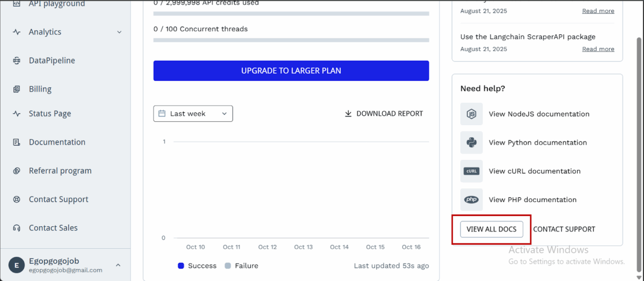This screenshot has width=644, height=281.
Task: Open View cURL documentation link
Action: [x=535, y=171]
